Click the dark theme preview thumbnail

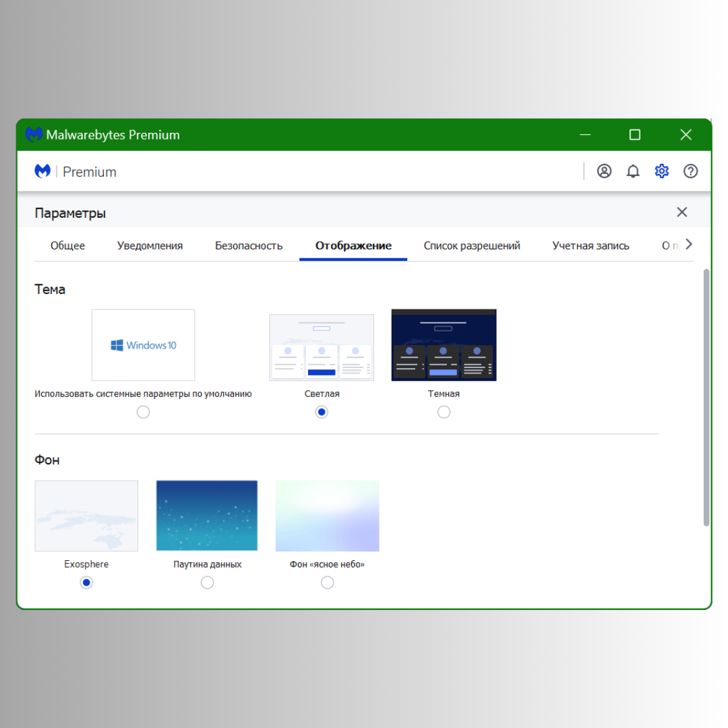(444, 345)
